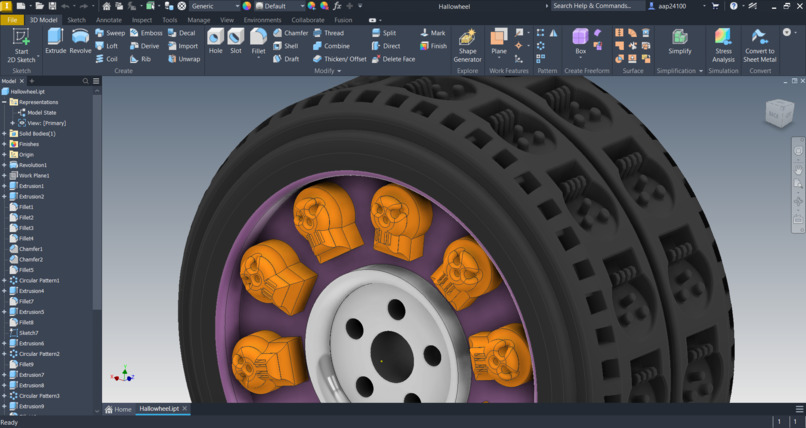Open the File menu
Viewport: 806px width, 428px height.
pos(12,20)
